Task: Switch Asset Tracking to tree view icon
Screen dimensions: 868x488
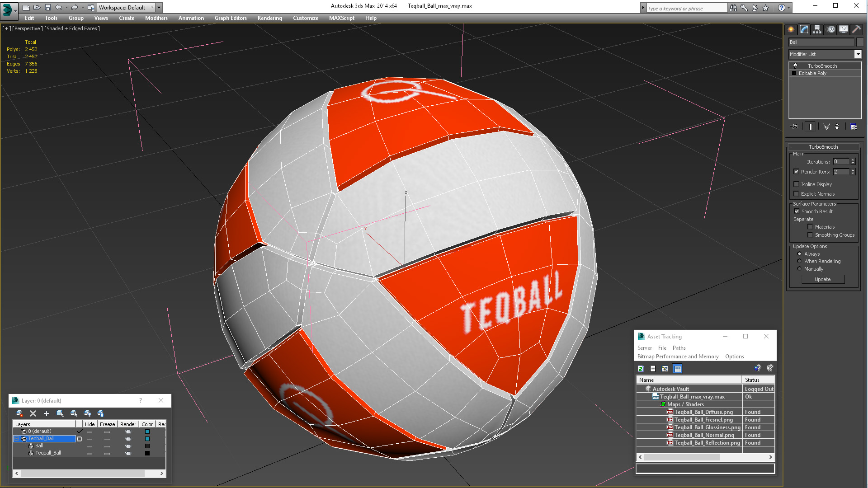Action: pyautogui.click(x=665, y=369)
